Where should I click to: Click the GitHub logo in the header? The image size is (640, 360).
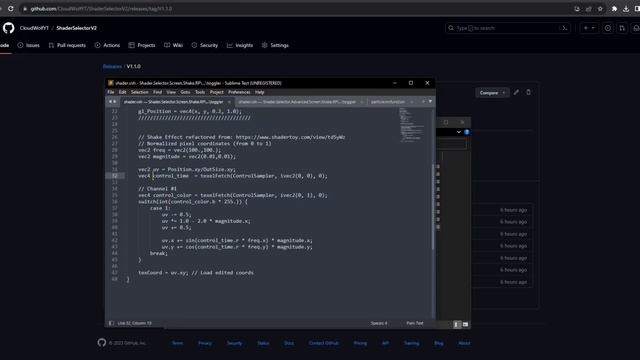point(8,28)
